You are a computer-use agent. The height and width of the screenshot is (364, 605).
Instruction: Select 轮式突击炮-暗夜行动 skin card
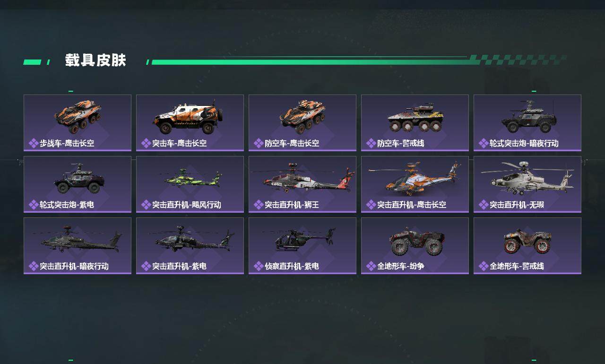coord(527,123)
